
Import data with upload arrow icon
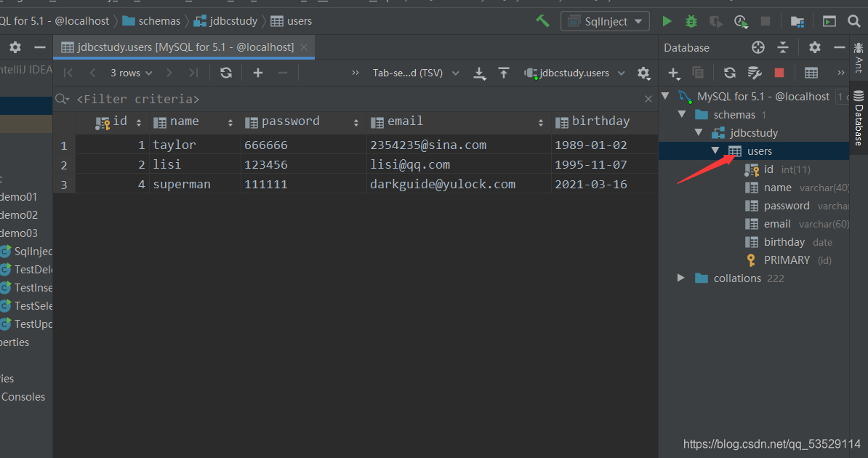(504, 73)
